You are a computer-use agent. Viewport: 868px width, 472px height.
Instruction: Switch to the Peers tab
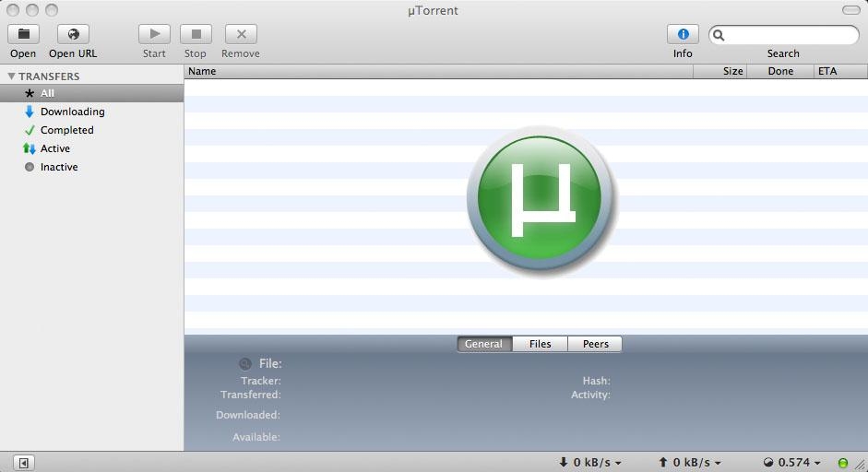tap(595, 344)
